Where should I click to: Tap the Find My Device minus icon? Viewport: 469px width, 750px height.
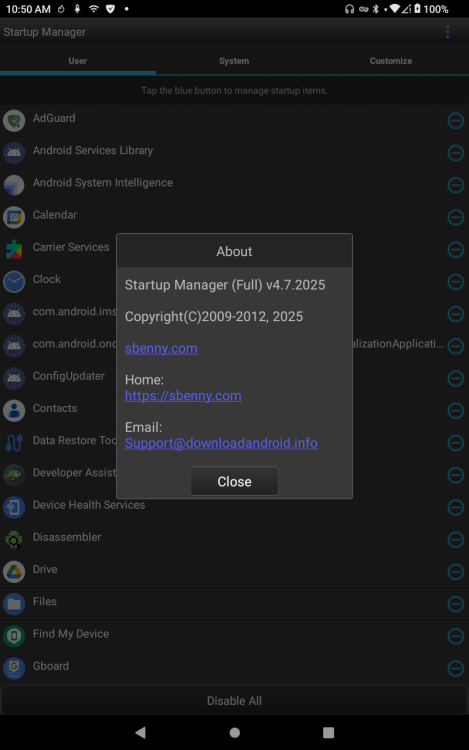click(x=456, y=636)
